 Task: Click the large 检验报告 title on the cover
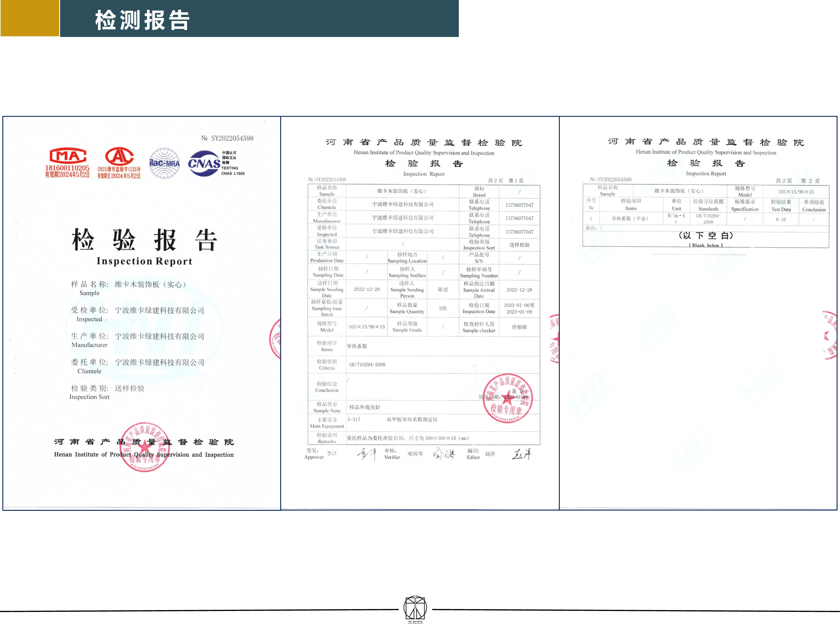(145, 240)
